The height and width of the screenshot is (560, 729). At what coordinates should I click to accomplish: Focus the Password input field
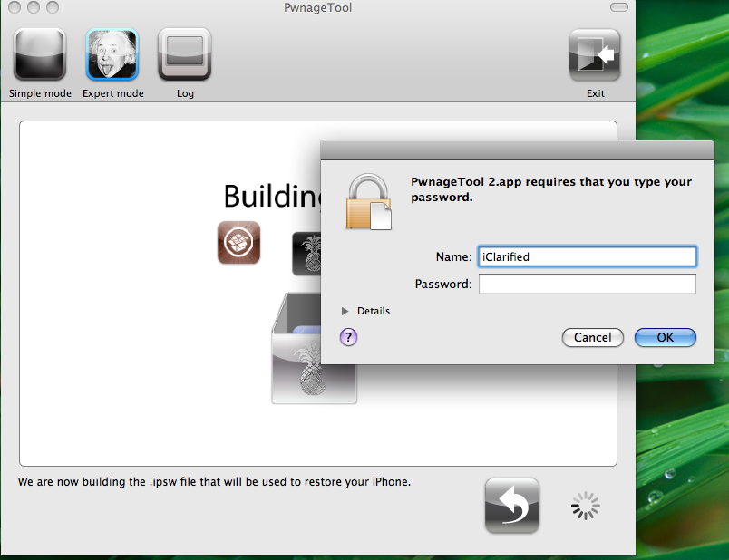[588, 284]
